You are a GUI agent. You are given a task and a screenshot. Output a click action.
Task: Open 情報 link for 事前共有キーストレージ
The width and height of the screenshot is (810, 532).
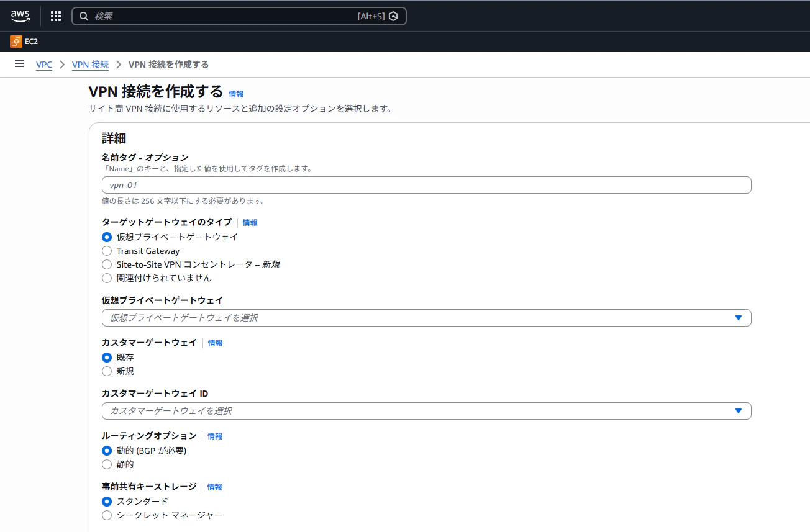pos(214,487)
